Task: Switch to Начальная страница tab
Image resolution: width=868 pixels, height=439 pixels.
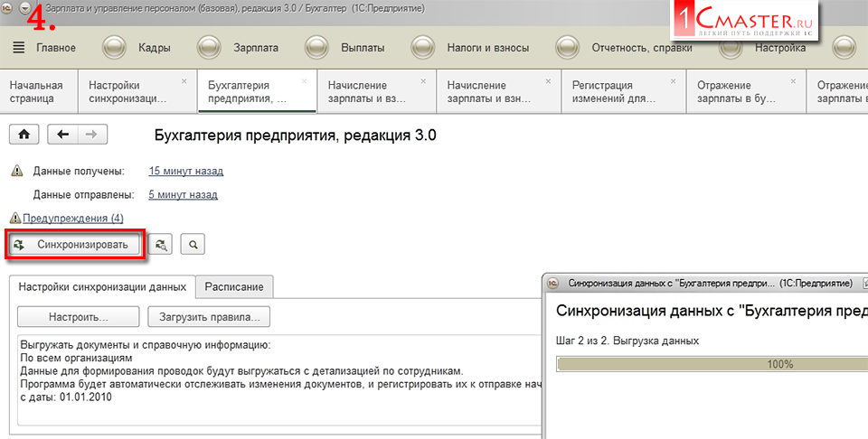Action: [39, 92]
